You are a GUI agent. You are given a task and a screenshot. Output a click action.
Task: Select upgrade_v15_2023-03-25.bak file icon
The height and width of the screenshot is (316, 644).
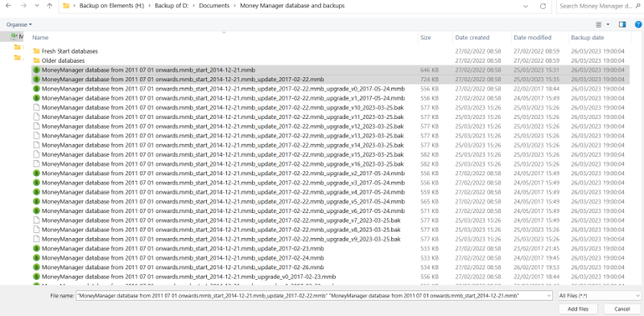pos(36,154)
